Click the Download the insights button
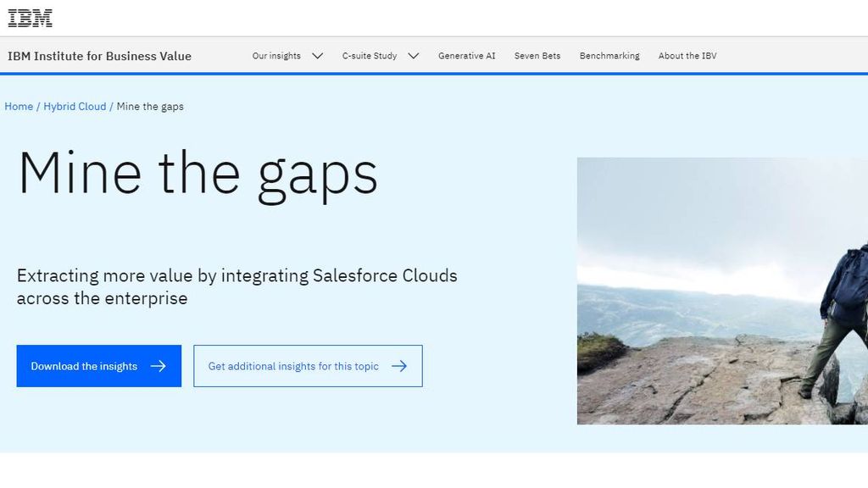 coord(98,366)
